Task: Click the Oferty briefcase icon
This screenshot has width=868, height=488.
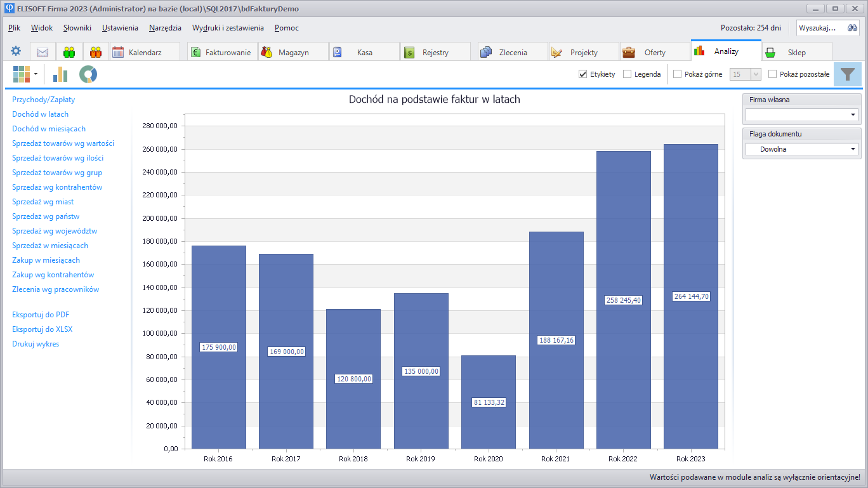Action: coord(628,52)
